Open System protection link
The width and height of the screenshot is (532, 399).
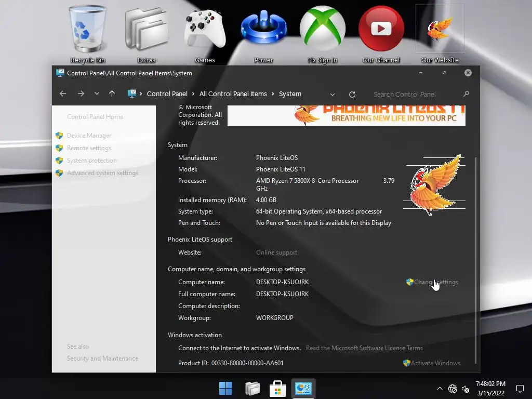coord(91,161)
